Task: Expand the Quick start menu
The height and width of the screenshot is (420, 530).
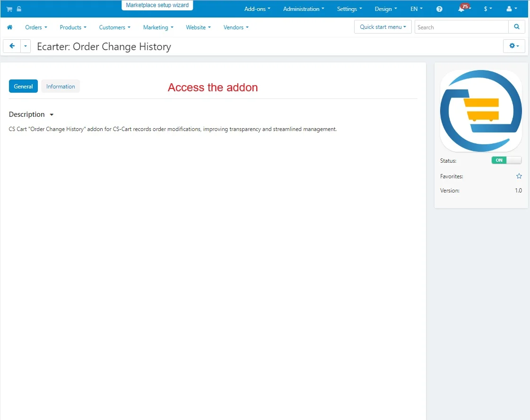Action: click(382, 26)
